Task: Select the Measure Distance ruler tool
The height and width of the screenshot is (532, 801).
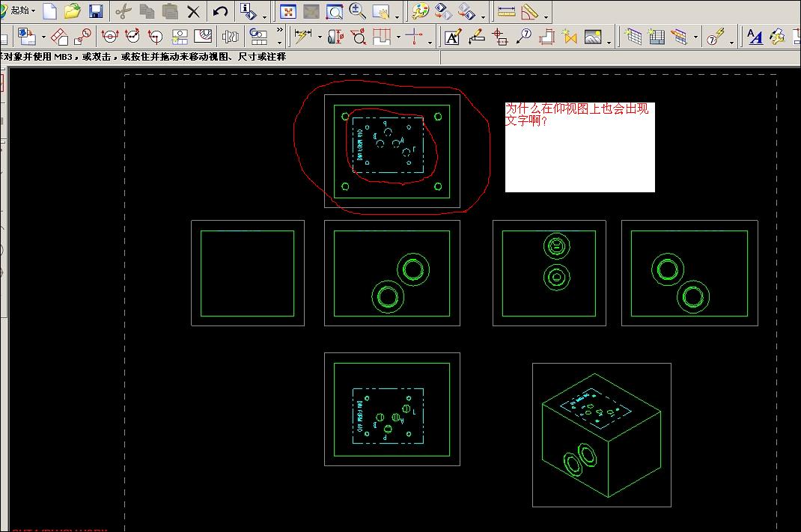Action: (x=506, y=10)
